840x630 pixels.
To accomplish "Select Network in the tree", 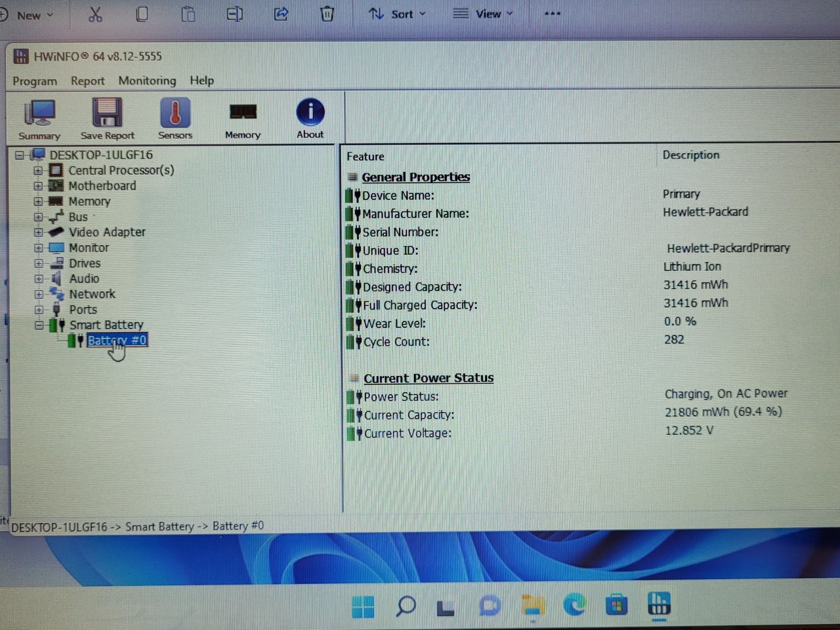I will click(92, 294).
